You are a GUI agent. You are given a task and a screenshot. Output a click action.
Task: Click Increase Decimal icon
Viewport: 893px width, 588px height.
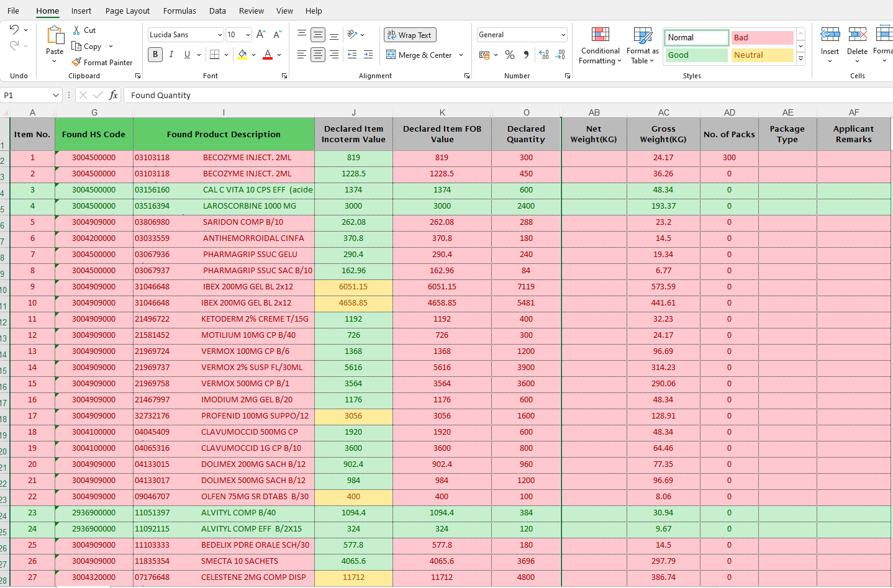[x=543, y=55]
